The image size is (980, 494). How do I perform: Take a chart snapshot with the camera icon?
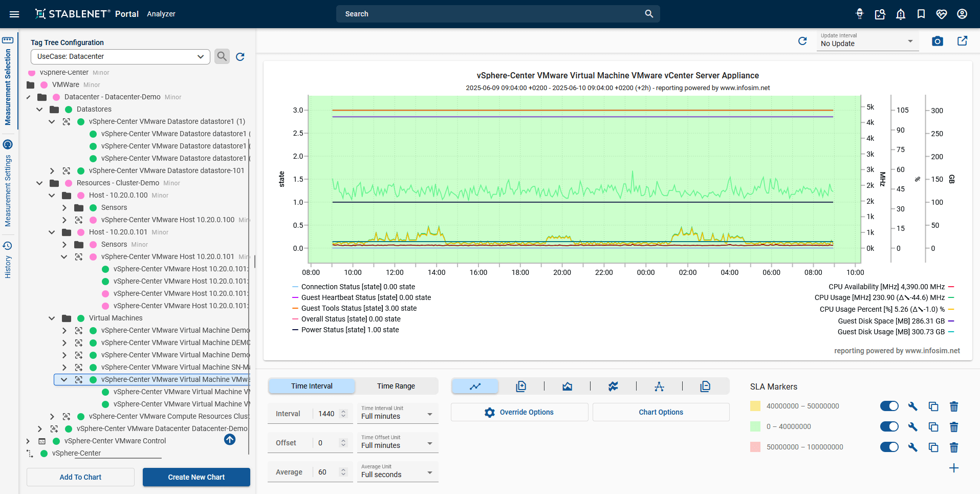pos(938,41)
